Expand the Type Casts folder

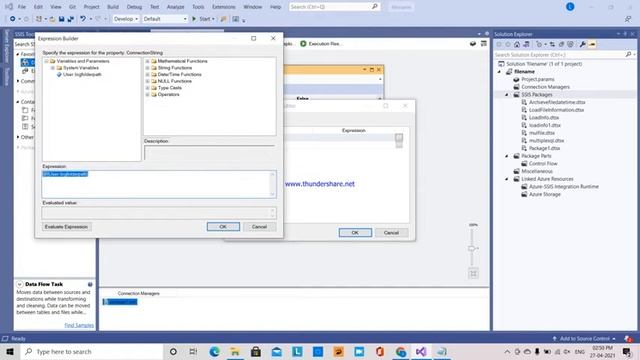[147, 88]
